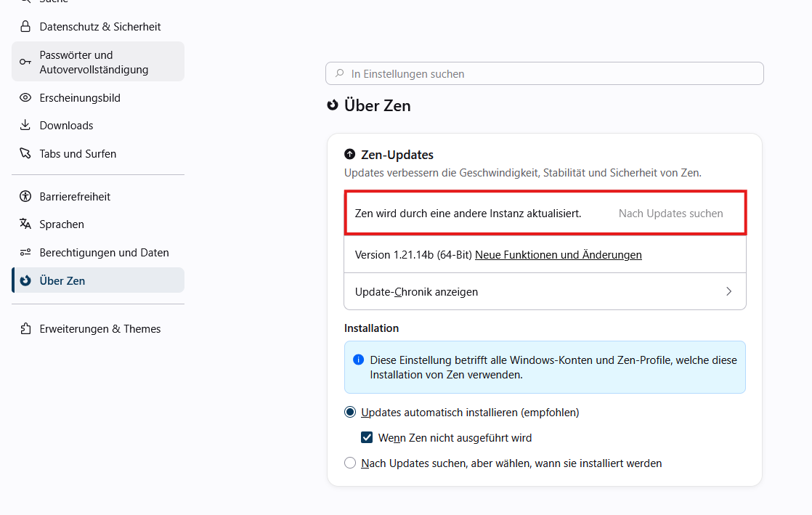Click the Zen logo icon in the sidebar

[25, 280]
